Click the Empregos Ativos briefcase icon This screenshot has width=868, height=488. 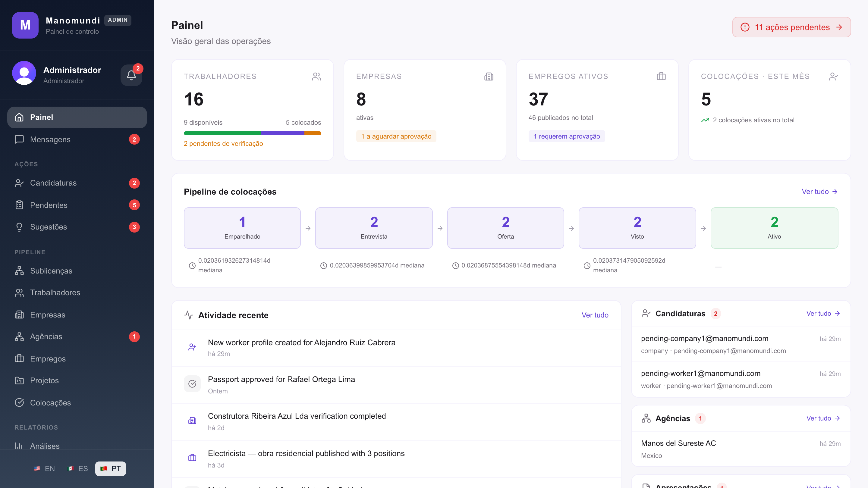coord(661,77)
